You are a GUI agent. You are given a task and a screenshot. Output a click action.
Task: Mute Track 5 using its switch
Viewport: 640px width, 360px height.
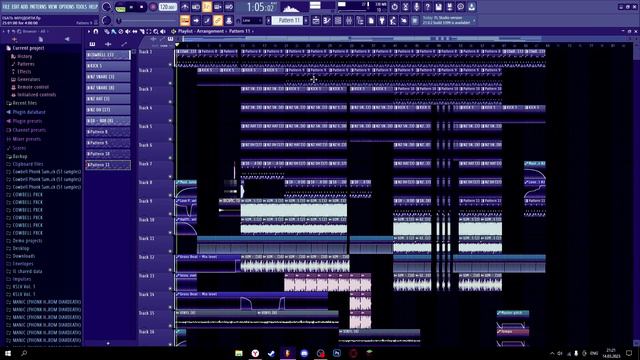[170, 139]
